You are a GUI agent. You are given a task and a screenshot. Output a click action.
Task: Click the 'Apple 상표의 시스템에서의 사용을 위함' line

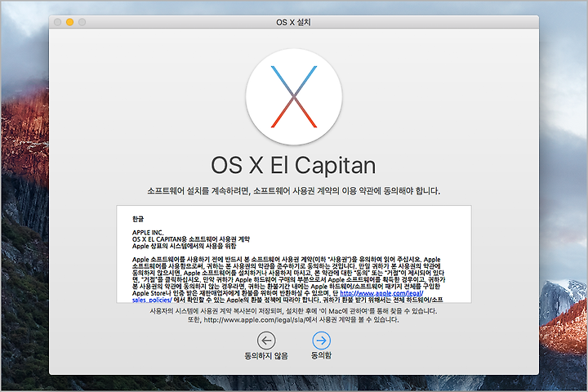[x=184, y=246]
